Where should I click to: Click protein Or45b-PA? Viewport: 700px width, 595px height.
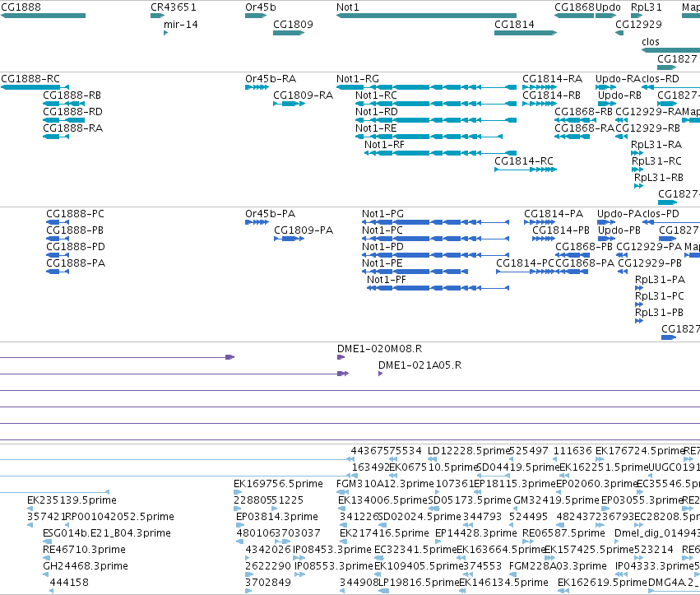point(257,222)
